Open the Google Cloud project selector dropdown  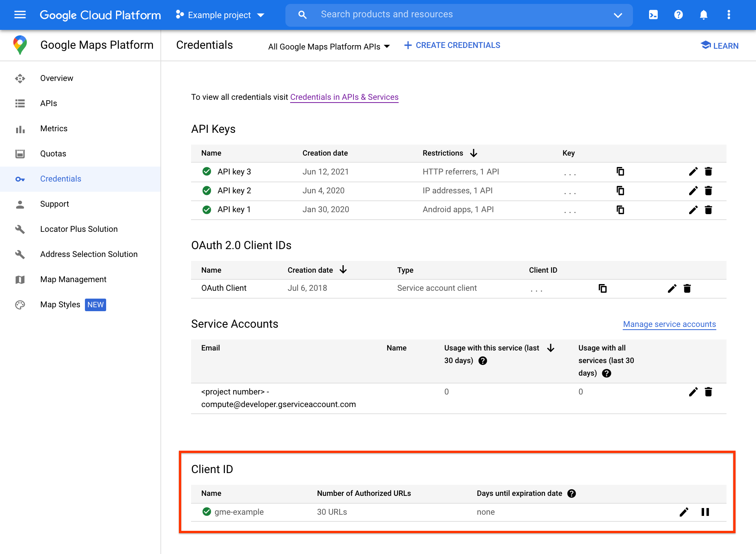pos(220,15)
